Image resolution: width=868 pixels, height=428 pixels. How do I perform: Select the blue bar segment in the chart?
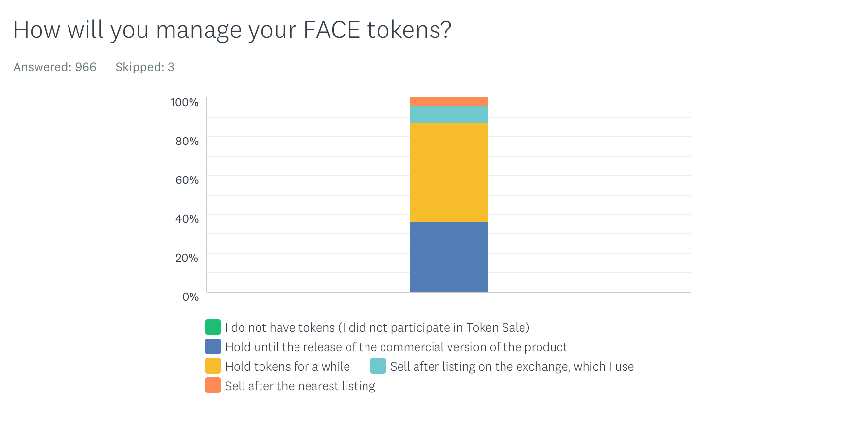(x=449, y=257)
